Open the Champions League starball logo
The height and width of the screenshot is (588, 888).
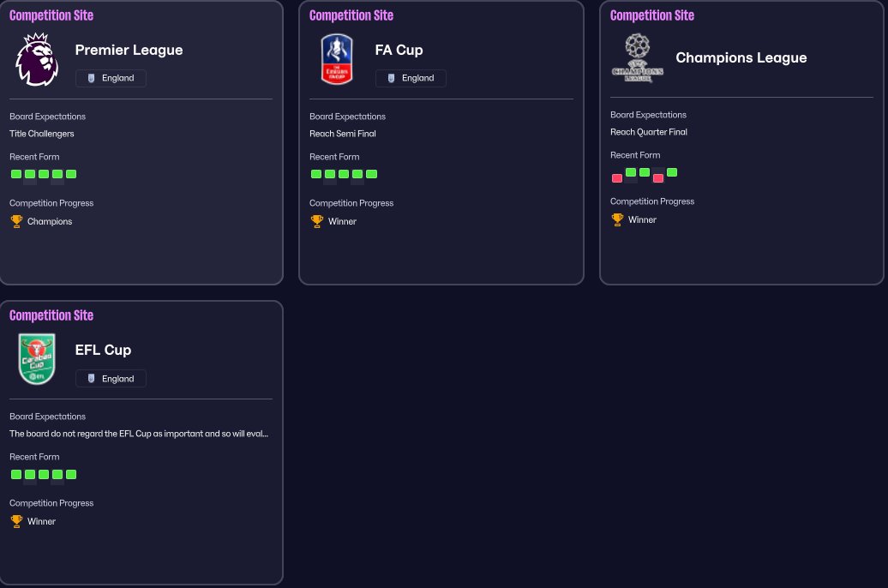[637, 57]
